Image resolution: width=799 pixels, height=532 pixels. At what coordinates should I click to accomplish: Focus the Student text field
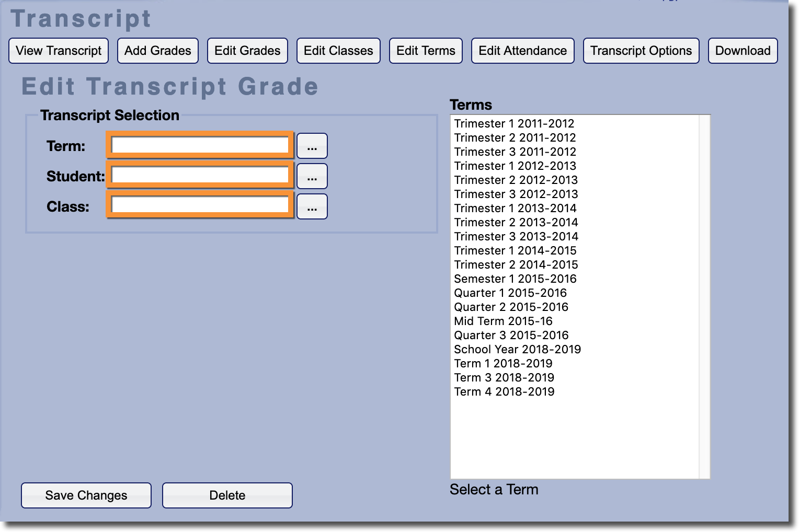[x=200, y=175]
